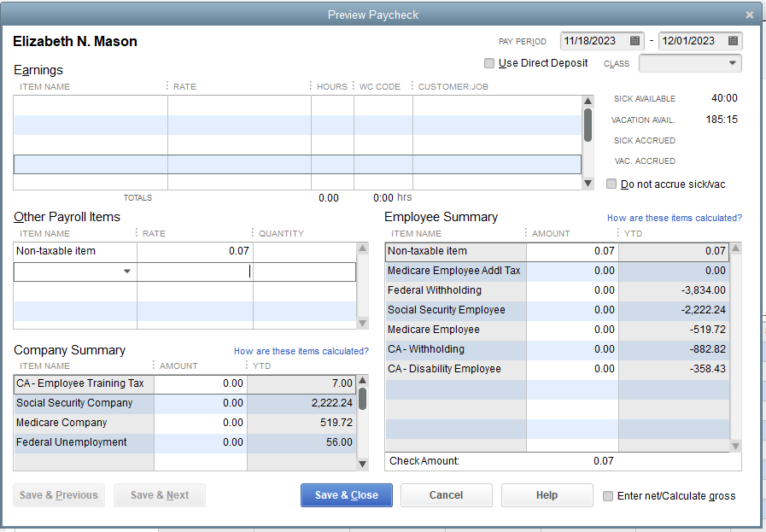
Task: Click Earnings ITEM NAME column header
Action: [x=44, y=86]
